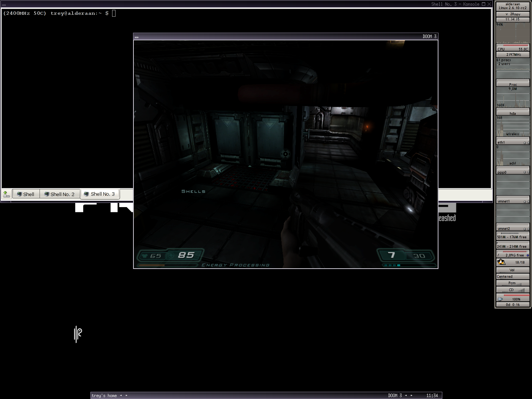Switch to the Shell tab in Konsole
Screen dimensions: 532x399
pos(26,194)
